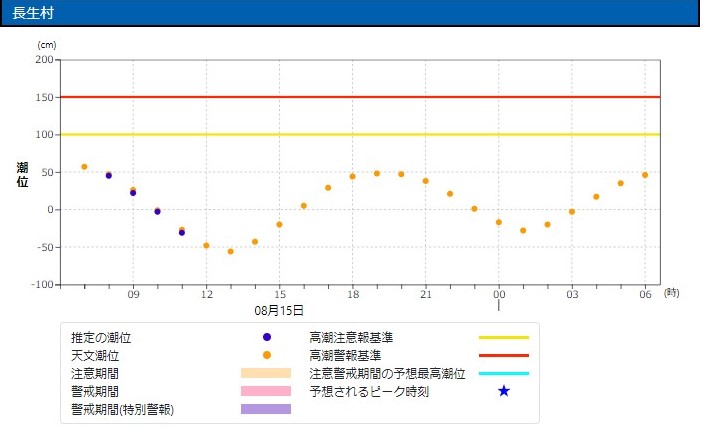Select the purple 警戒期間(特別警報) swatch
This screenshot has width=718, height=440.
266,409
